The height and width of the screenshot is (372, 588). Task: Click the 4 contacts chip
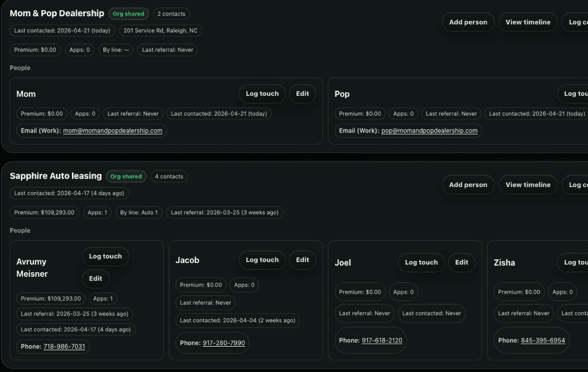tap(169, 176)
